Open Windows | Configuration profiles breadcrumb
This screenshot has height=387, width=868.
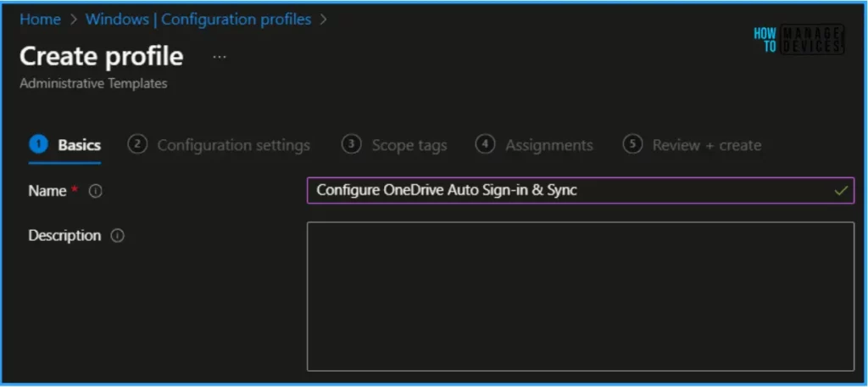pos(198,20)
